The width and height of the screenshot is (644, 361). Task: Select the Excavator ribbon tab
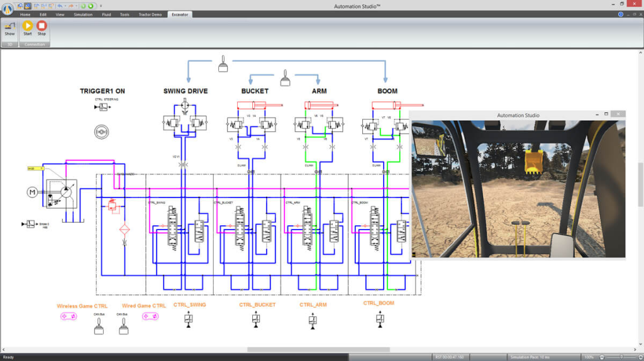click(x=180, y=14)
